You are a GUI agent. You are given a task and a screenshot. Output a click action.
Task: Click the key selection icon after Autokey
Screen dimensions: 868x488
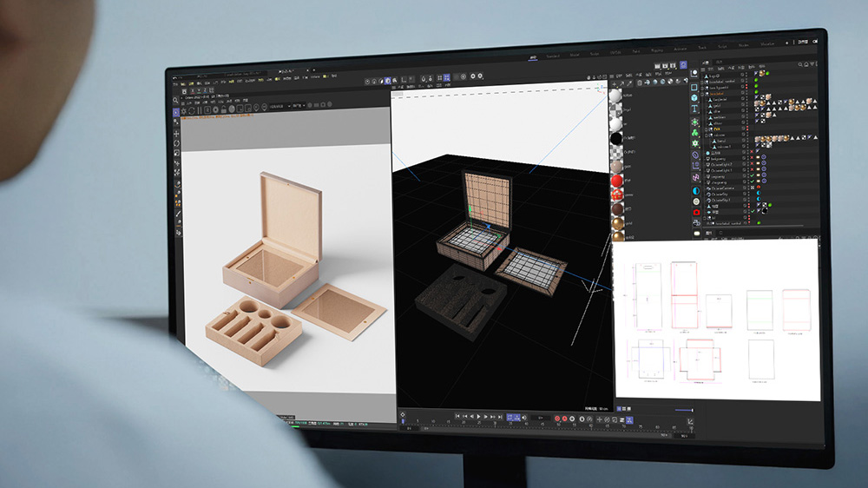point(572,419)
